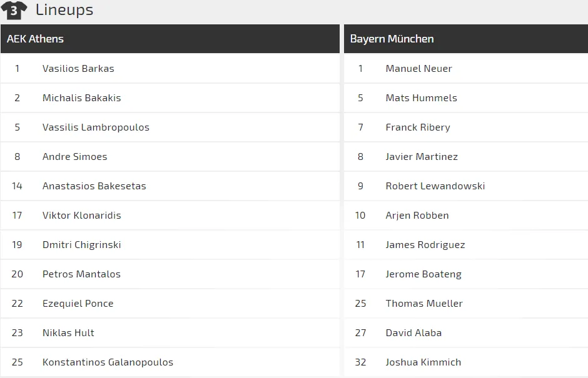Open Robert Lewandowski profile
Screen dimensions: 588x378
click(435, 186)
